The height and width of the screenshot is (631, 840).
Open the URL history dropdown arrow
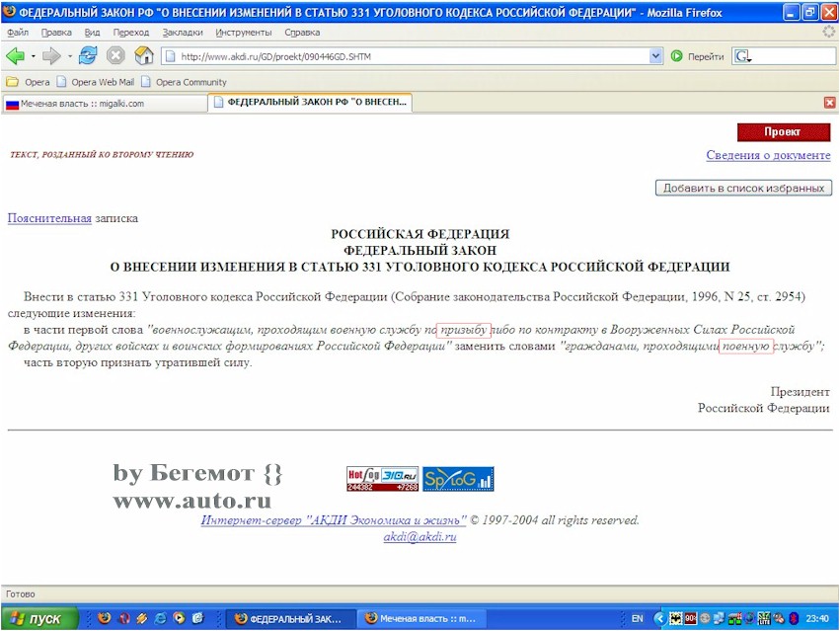(x=656, y=56)
